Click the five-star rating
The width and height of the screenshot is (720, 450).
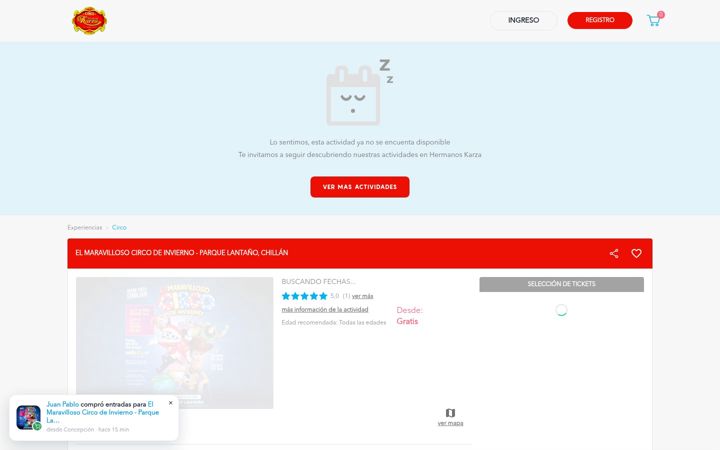pos(304,296)
